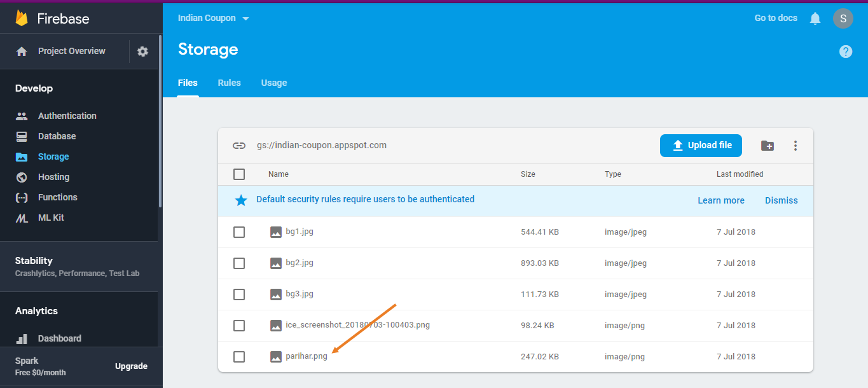Open the three-dot more options menu

[795, 146]
